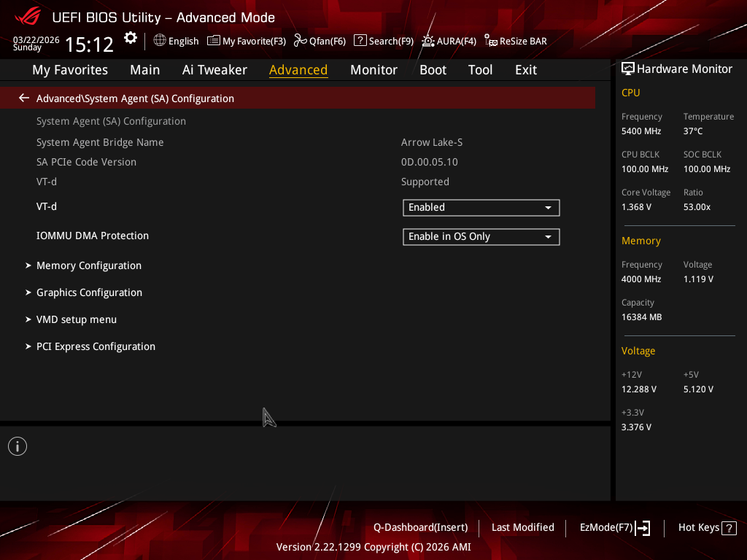Switch to Main tab
The image size is (747, 560).
tap(145, 70)
